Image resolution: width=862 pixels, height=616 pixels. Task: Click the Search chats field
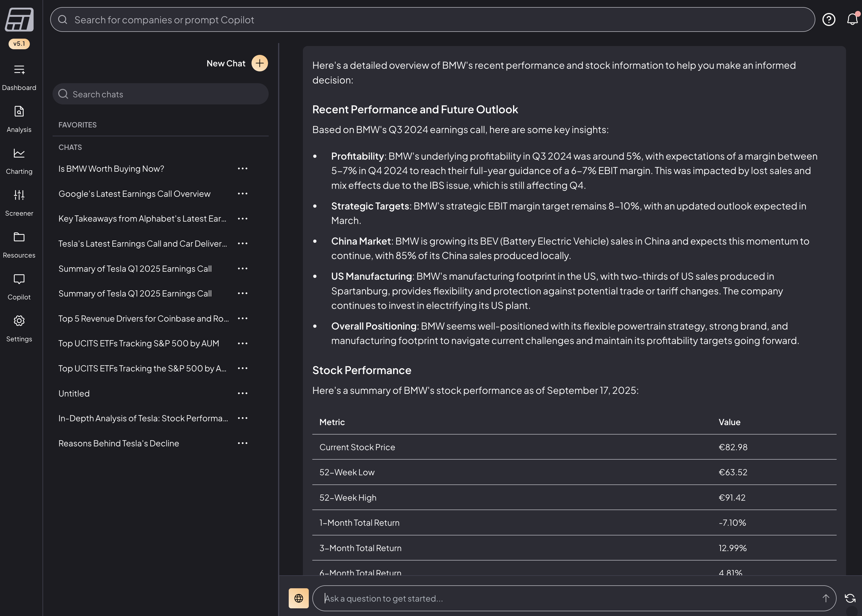click(x=161, y=94)
